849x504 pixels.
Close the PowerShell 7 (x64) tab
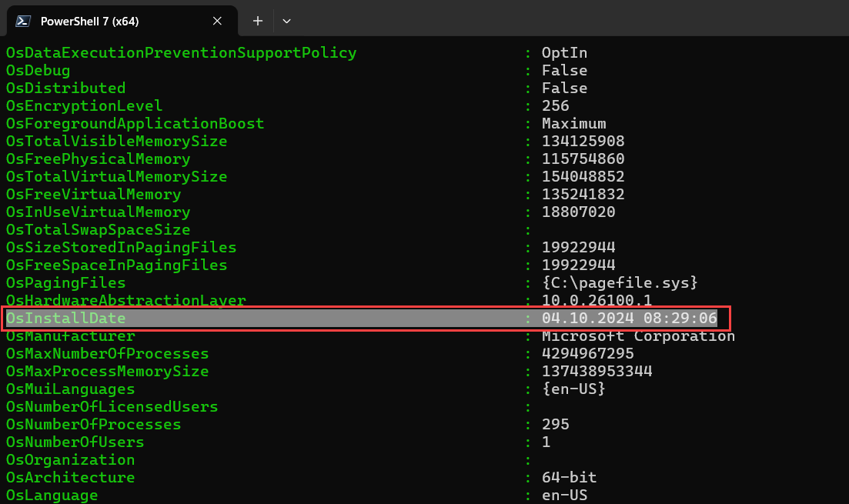217,21
